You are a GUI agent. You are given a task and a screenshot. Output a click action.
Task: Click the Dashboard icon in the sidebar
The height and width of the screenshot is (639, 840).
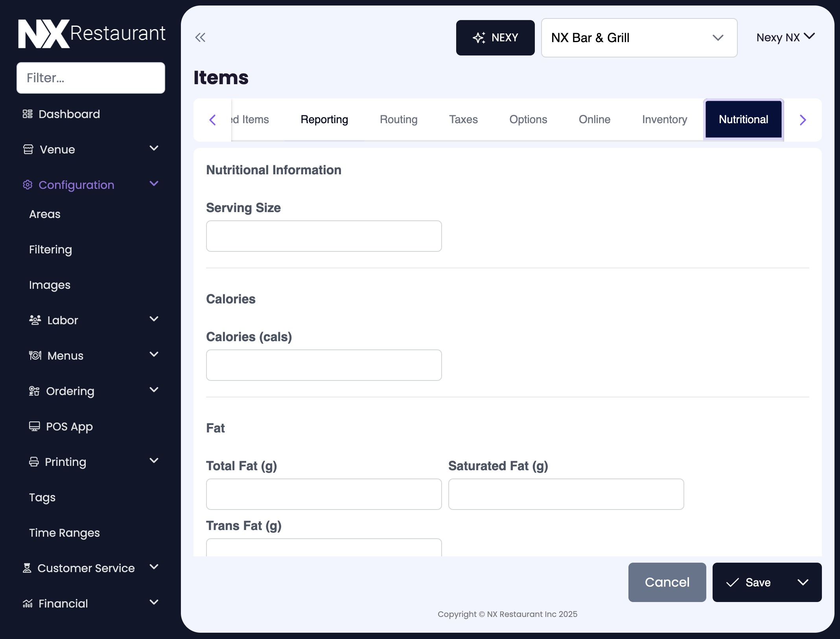pos(28,114)
